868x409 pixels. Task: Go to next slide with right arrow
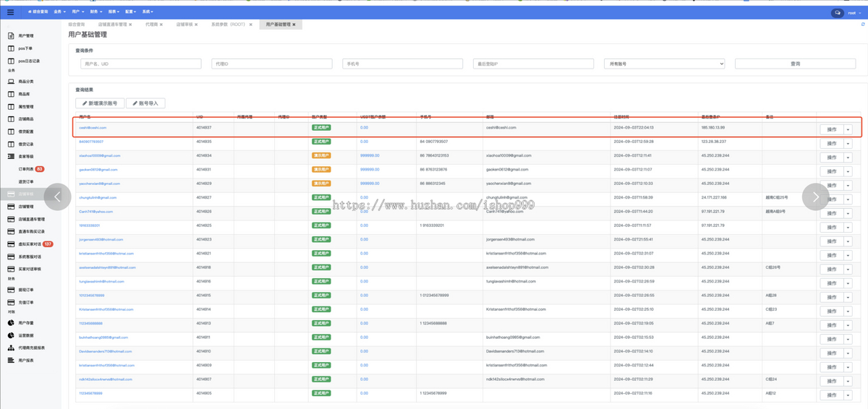pos(816,197)
